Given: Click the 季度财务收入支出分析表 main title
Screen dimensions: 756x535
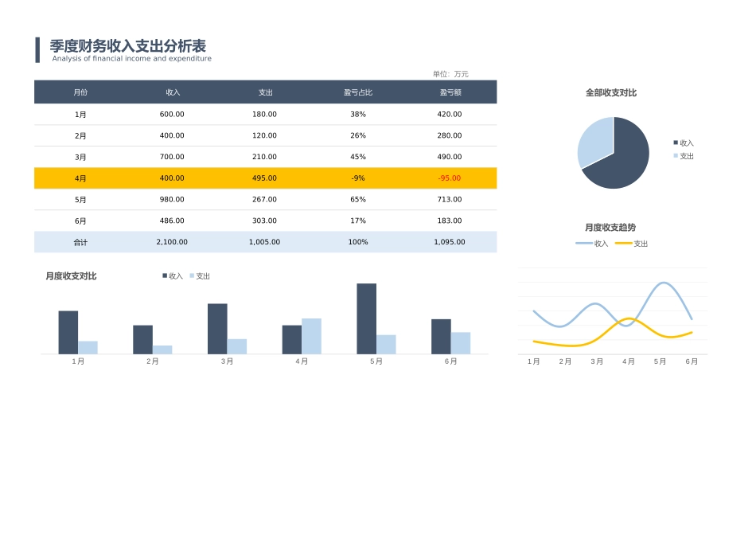Looking at the screenshot, I should [x=127, y=46].
